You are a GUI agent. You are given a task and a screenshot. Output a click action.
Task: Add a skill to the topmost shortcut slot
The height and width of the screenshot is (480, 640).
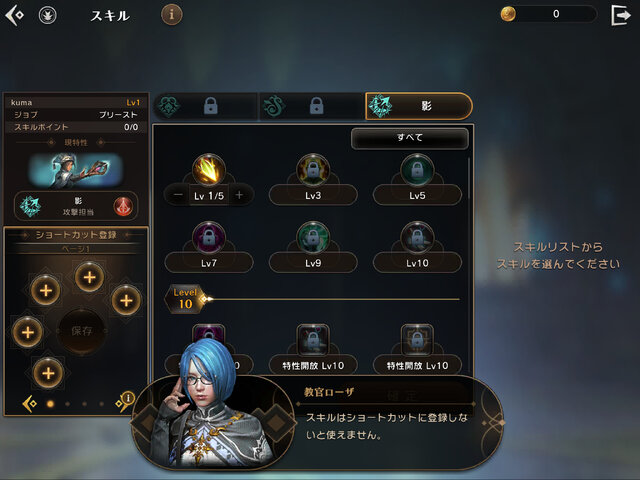tap(89, 277)
